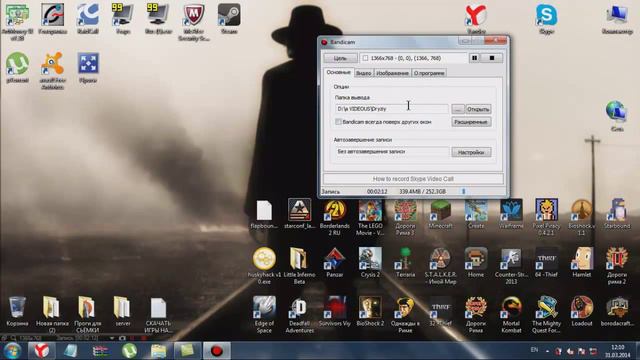
Task: Open the Little Inferno Beta folder
Action: click(299, 265)
